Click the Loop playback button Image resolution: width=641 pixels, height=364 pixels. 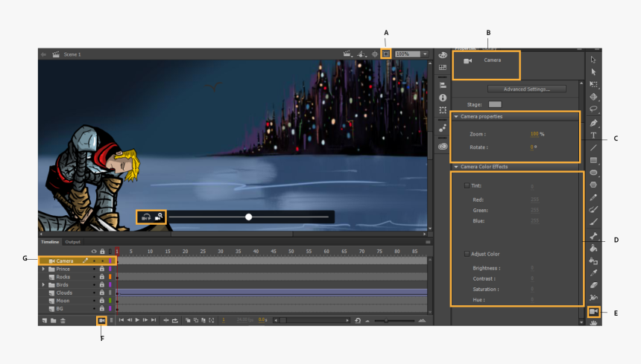pos(175,320)
